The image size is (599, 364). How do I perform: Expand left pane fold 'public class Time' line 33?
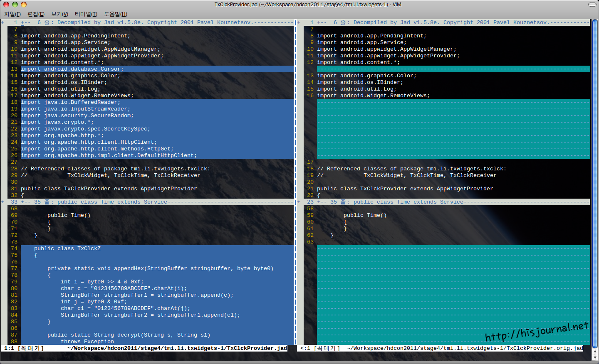2,202
